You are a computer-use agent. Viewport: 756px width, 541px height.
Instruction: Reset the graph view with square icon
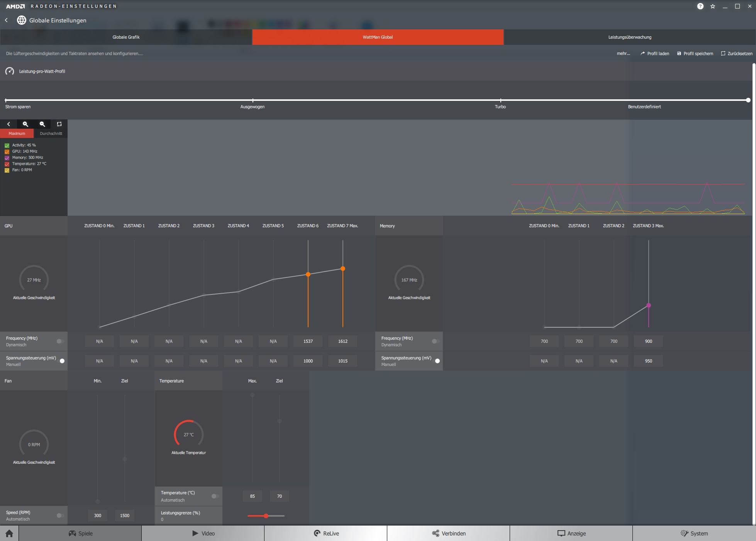tap(59, 124)
